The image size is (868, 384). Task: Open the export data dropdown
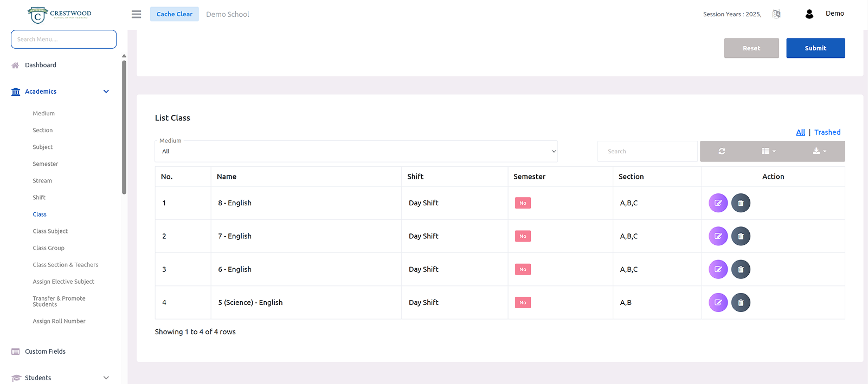click(x=819, y=152)
